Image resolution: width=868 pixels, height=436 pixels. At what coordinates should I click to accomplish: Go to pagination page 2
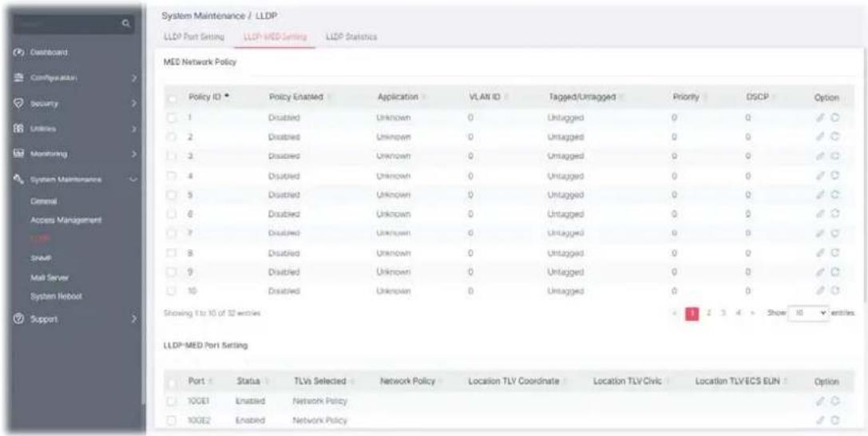click(x=708, y=312)
